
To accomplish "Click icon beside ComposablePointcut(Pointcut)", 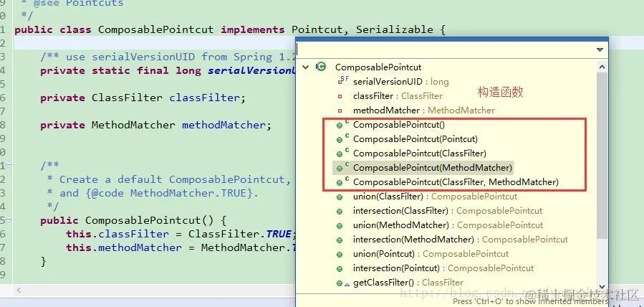I will tap(342, 138).
